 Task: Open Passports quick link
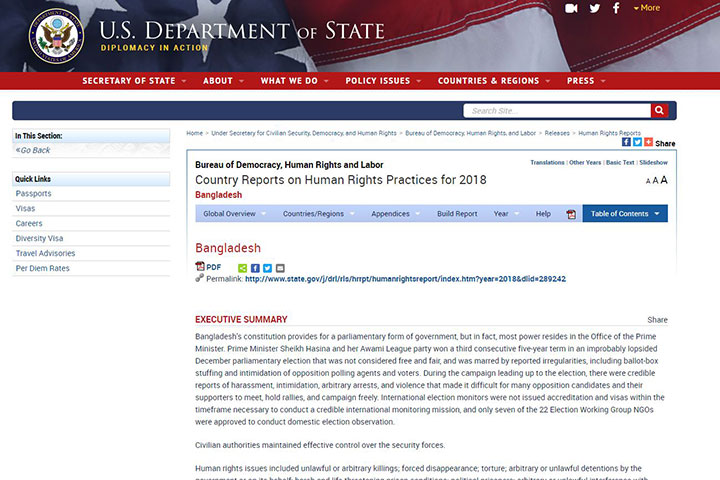34,193
